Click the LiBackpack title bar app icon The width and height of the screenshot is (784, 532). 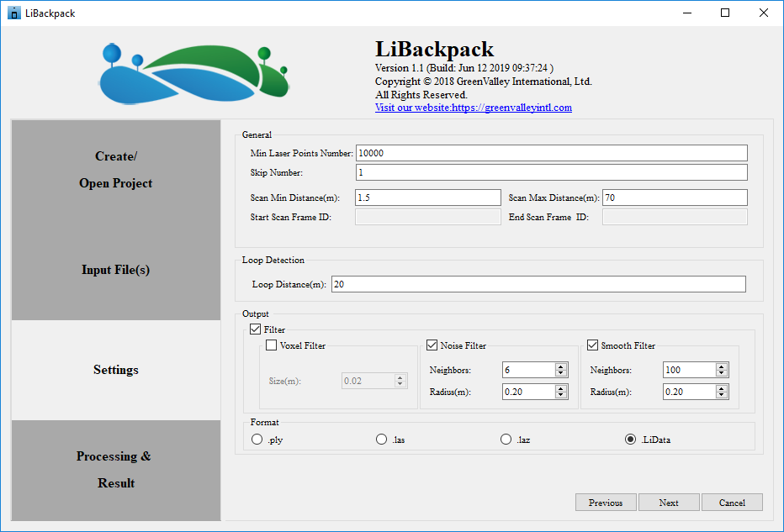tap(14, 13)
